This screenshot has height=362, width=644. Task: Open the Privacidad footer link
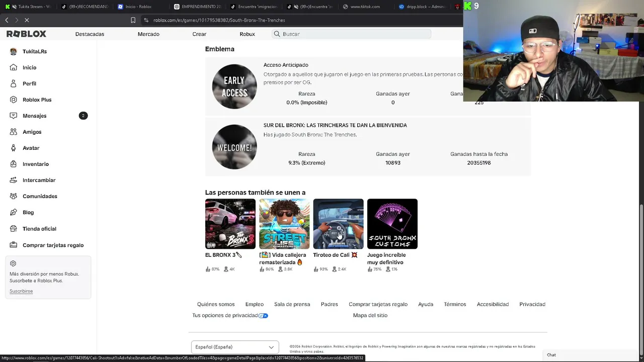point(532,304)
